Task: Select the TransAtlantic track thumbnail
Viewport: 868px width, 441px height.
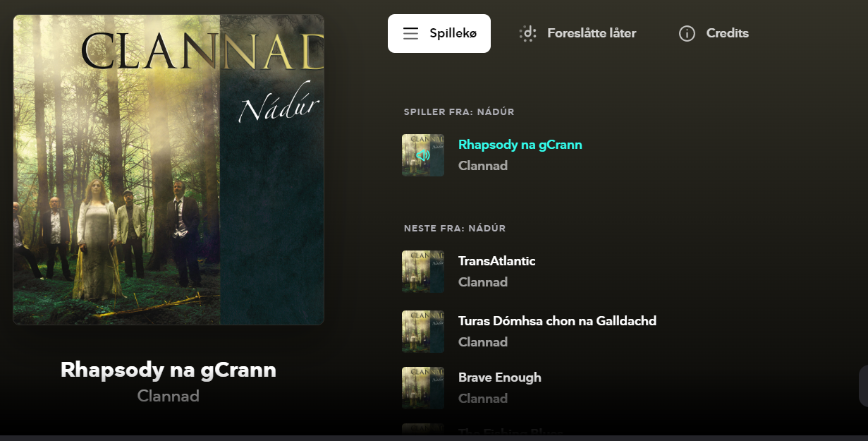Action: [423, 272]
